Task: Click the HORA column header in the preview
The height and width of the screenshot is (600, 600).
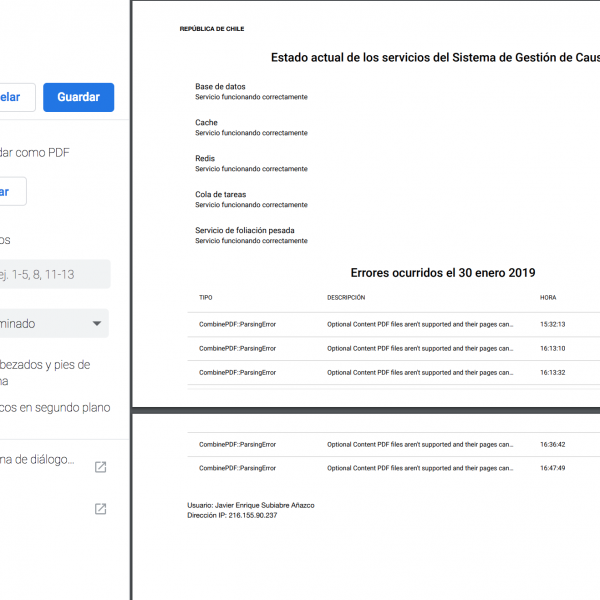Action: pos(548,298)
